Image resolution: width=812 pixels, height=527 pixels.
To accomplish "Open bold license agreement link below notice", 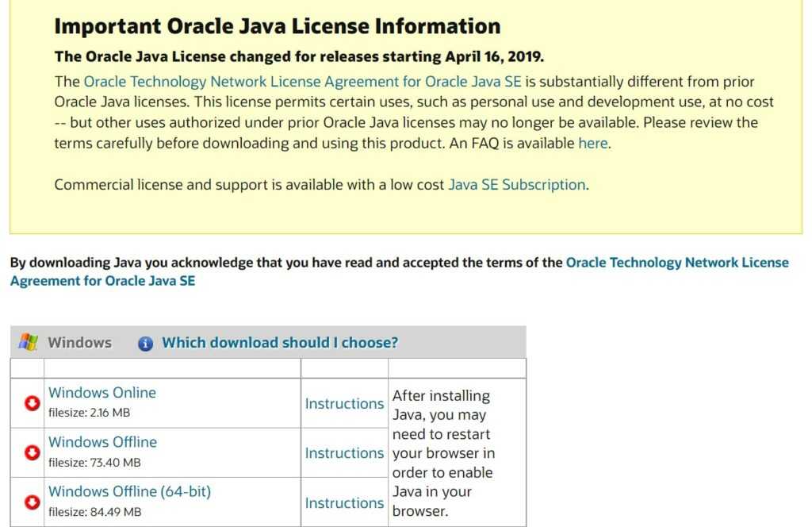I will 400,271.
